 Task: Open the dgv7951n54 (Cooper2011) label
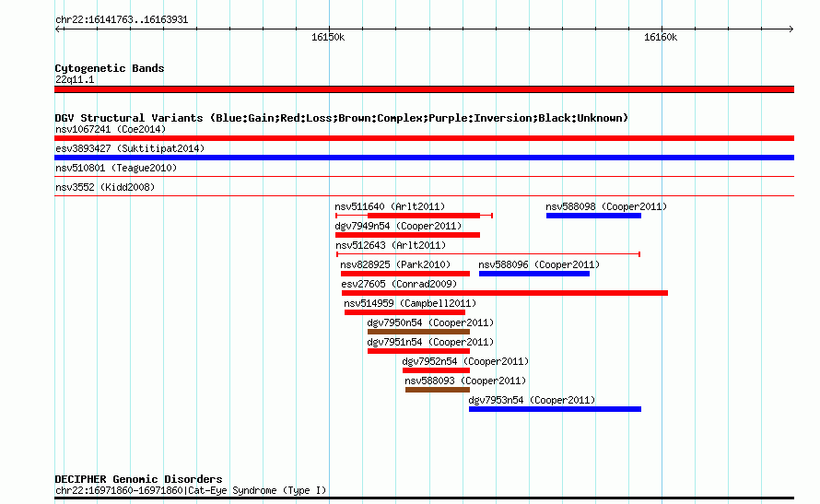point(430,342)
